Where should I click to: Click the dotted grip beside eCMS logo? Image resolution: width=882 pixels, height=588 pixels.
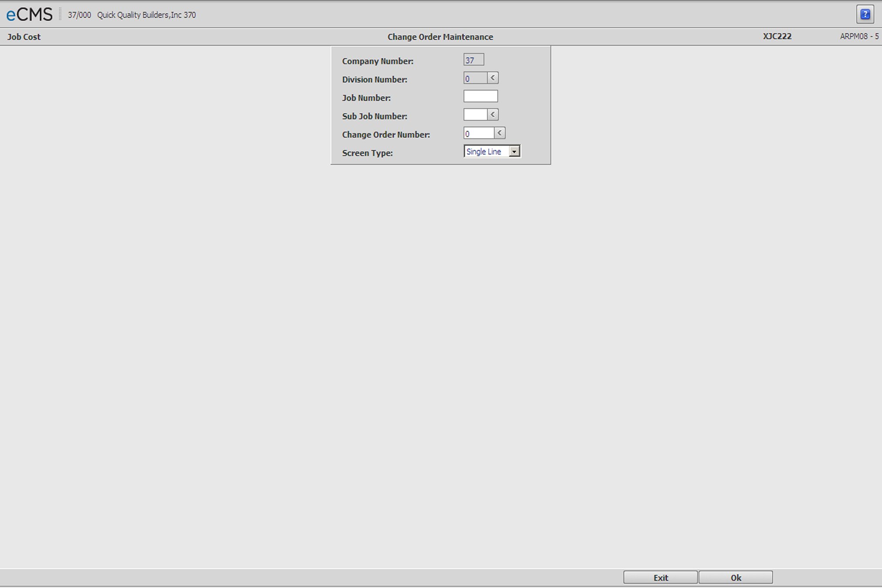point(60,15)
